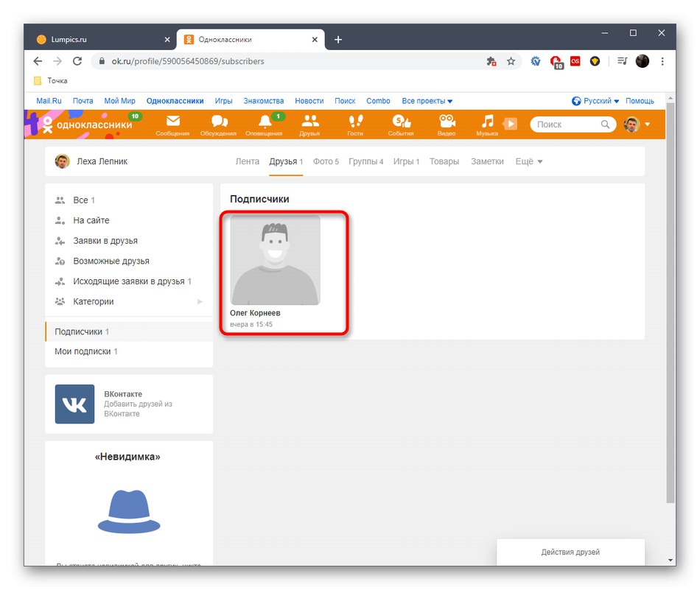This screenshot has width=700, height=590.
Task: Click the Знакомства link
Action: tap(263, 101)
